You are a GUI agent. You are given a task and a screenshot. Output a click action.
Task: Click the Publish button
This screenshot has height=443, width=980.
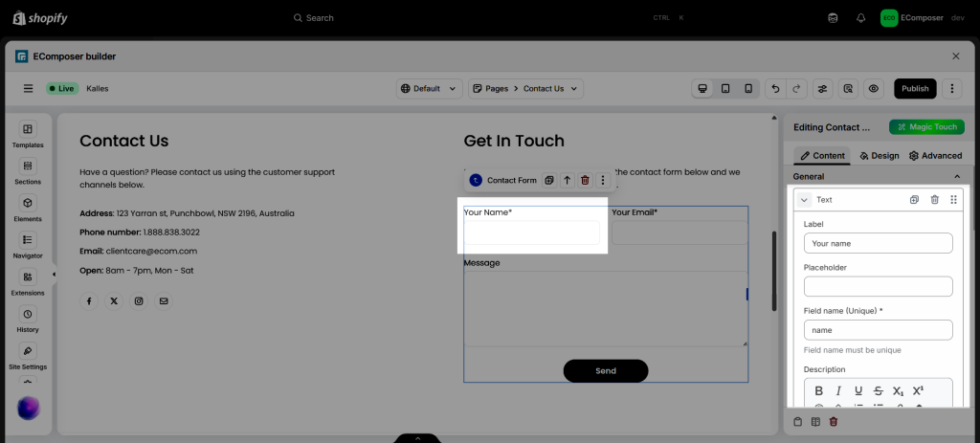915,89
